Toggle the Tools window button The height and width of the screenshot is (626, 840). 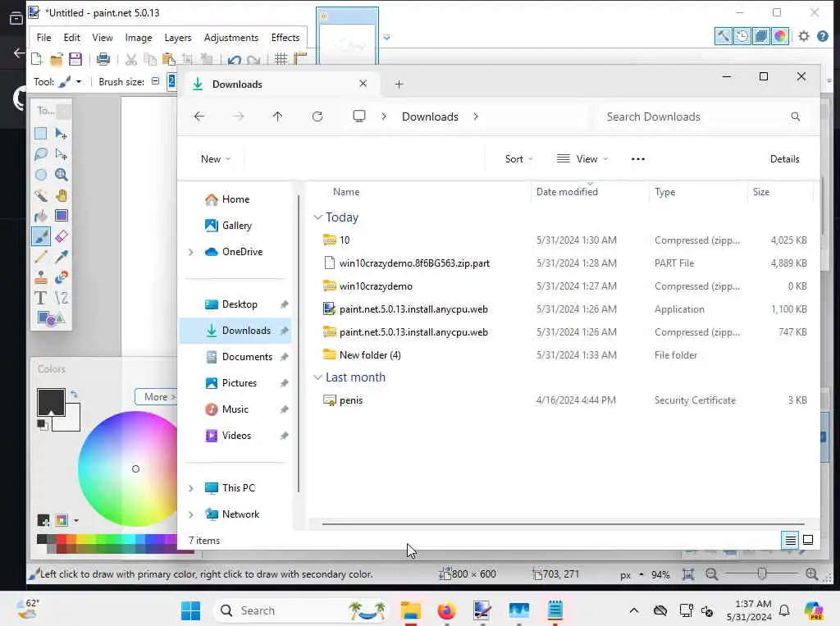click(x=724, y=36)
